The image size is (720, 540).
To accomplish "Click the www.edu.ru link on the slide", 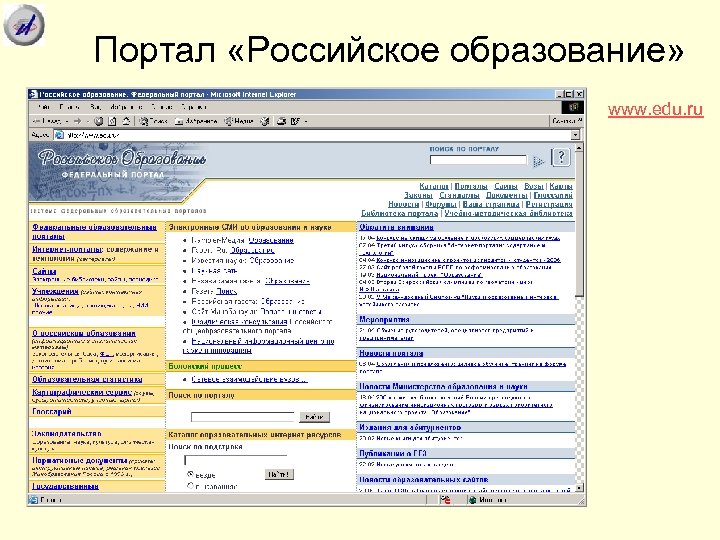I will point(655,109).
